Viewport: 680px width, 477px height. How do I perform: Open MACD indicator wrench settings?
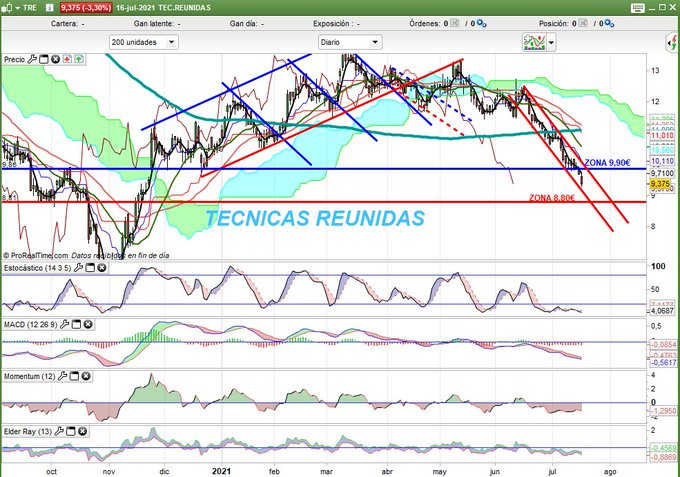[65, 324]
